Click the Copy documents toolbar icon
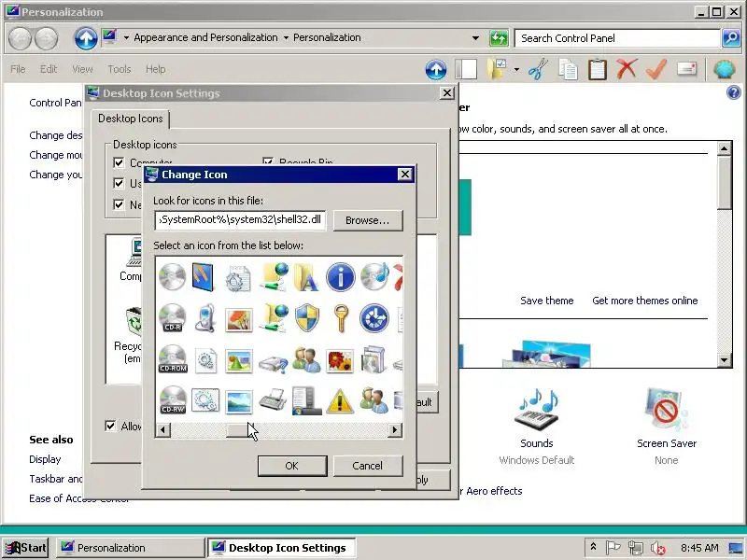Image resolution: width=747 pixels, height=560 pixels. point(568,69)
